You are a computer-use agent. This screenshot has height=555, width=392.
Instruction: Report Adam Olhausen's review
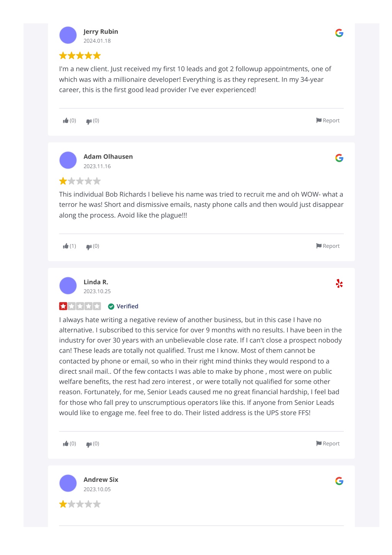coord(328,246)
